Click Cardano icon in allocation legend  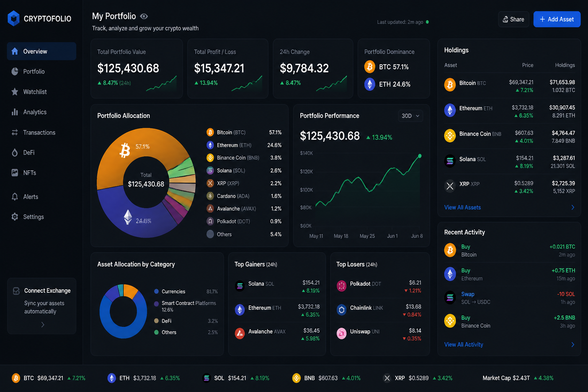[210, 196]
